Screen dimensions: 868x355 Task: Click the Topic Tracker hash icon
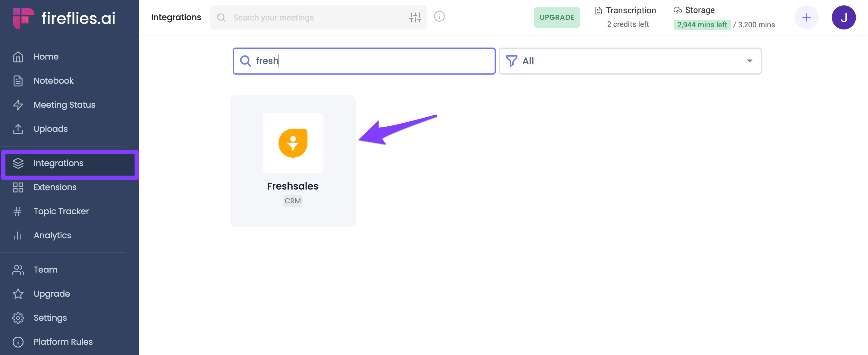pyautogui.click(x=17, y=211)
